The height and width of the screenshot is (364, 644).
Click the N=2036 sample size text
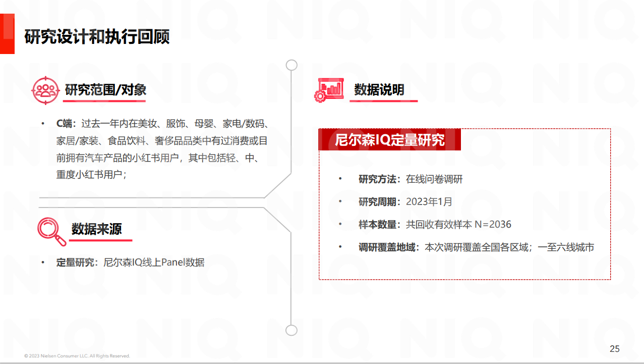pyautogui.click(x=493, y=225)
